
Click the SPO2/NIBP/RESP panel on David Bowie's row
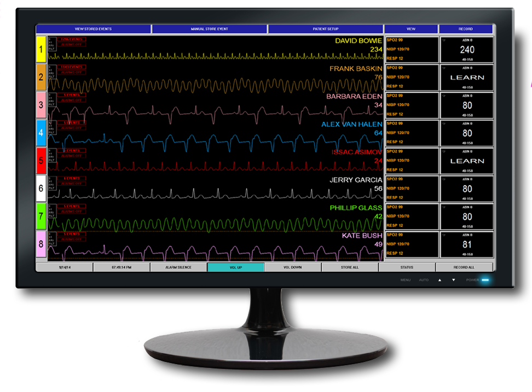[x=412, y=50]
